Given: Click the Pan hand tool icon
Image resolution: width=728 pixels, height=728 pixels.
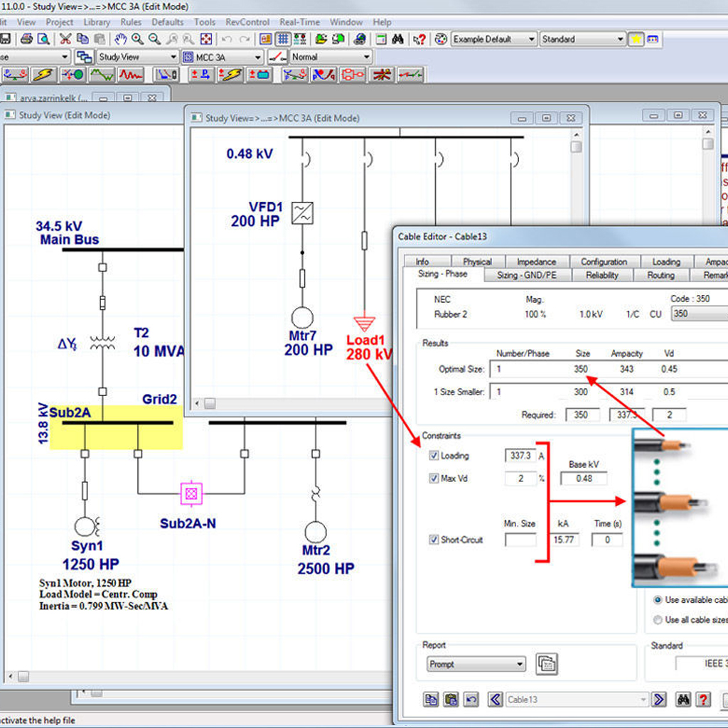Looking at the screenshot, I should [120, 39].
